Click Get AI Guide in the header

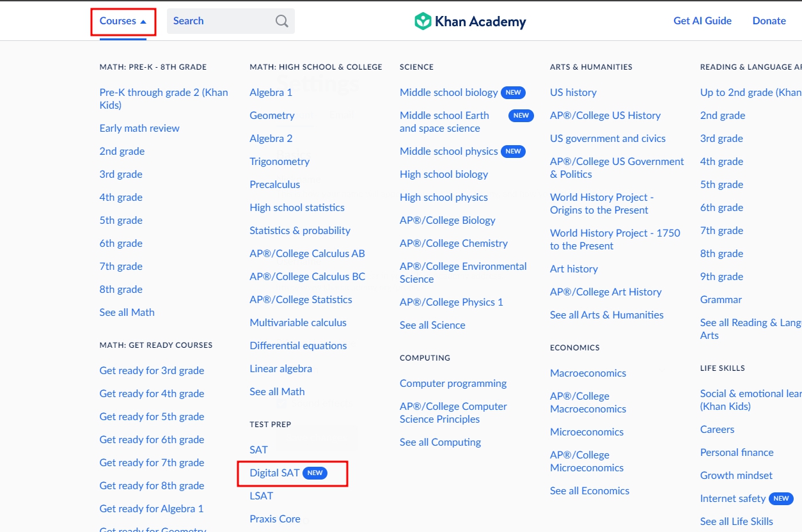point(702,20)
